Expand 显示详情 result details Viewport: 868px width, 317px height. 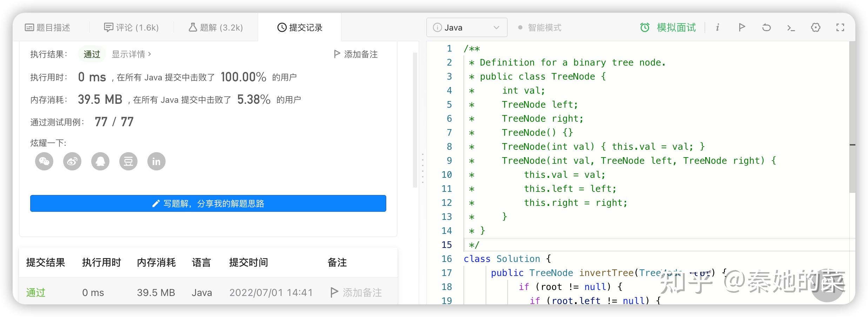point(131,54)
